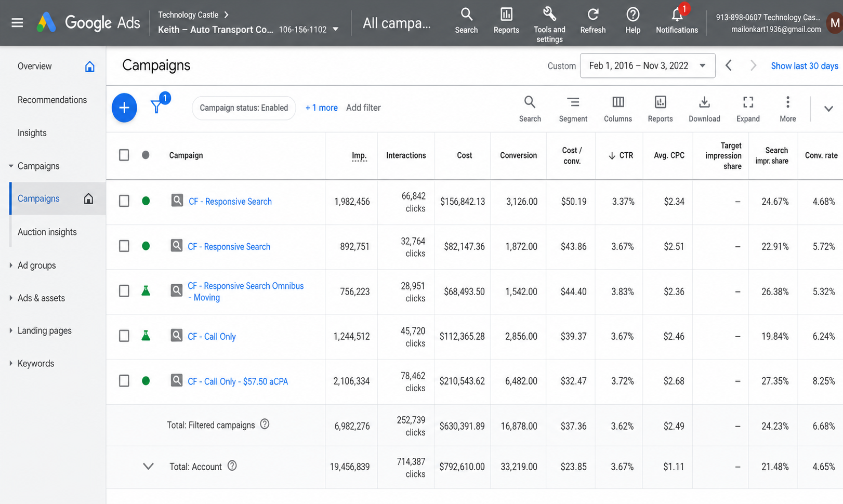This screenshot has height=504, width=843.
Task: Click Add filter field
Action: point(363,108)
